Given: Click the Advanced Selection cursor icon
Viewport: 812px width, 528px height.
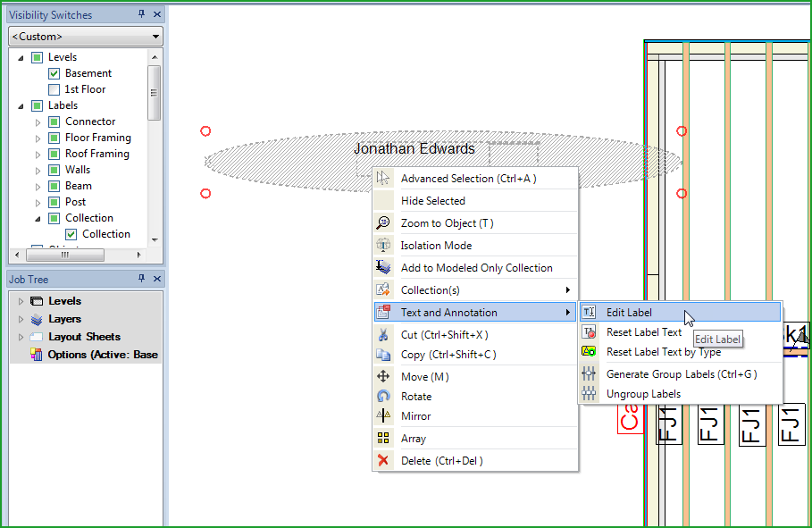Looking at the screenshot, I should coord(383,179).
